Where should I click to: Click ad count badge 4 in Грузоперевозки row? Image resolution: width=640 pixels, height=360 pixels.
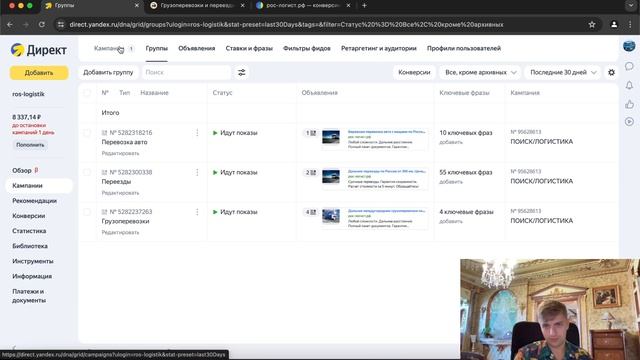(x=311, y=212)
